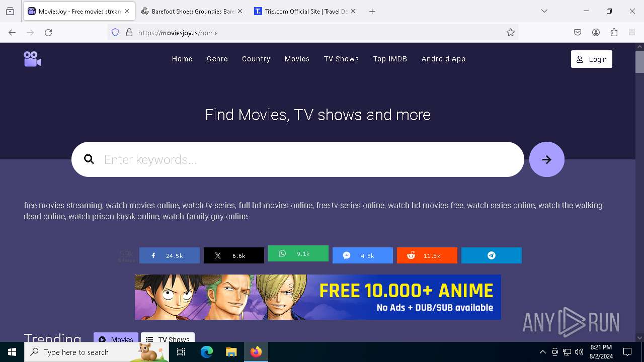Expand the Genre menu
Image resolution: width=644 pixels, height=362 pixels.
click(x=217, y=59)
